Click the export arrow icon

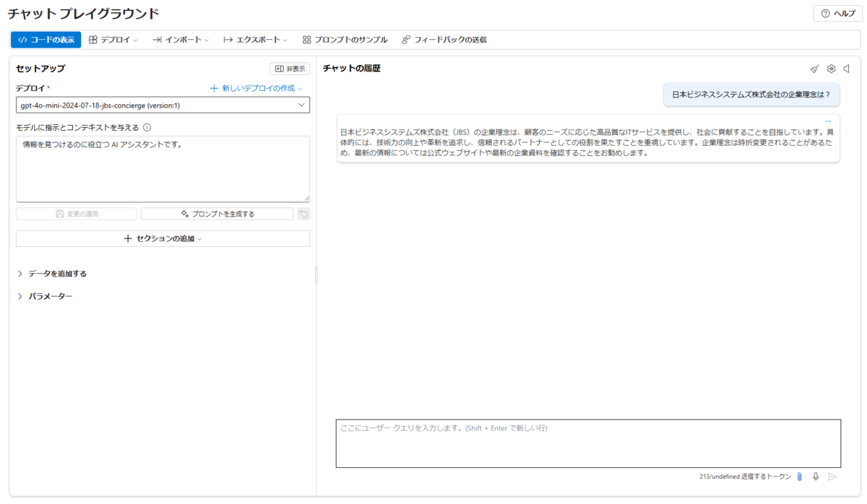tap(228, 40)
